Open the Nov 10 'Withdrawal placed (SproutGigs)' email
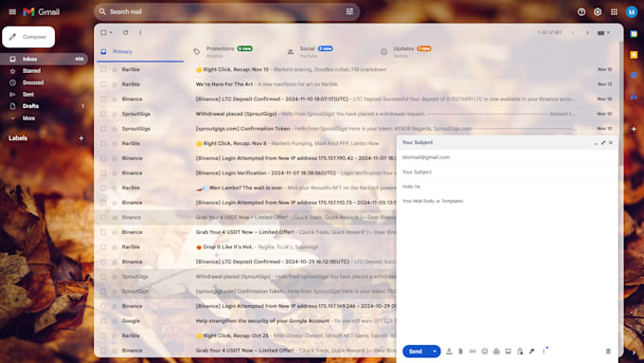Image resolution: width=644 pixels, height=363 pixels. (357, 114)
